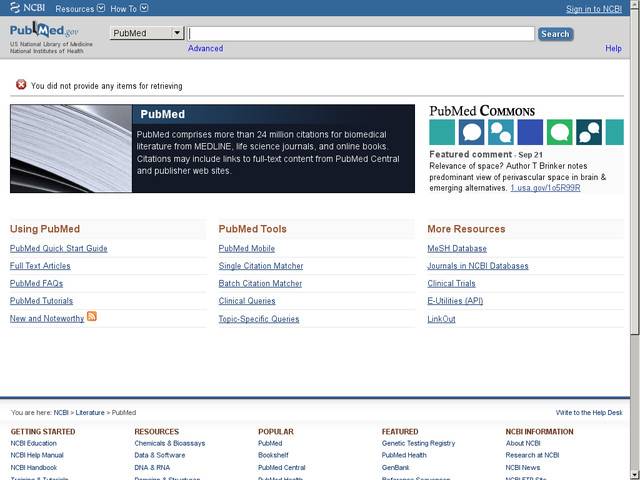Open Topic-Specific Queries link
This screenshot has width=640, height=480.
(259, 319)
